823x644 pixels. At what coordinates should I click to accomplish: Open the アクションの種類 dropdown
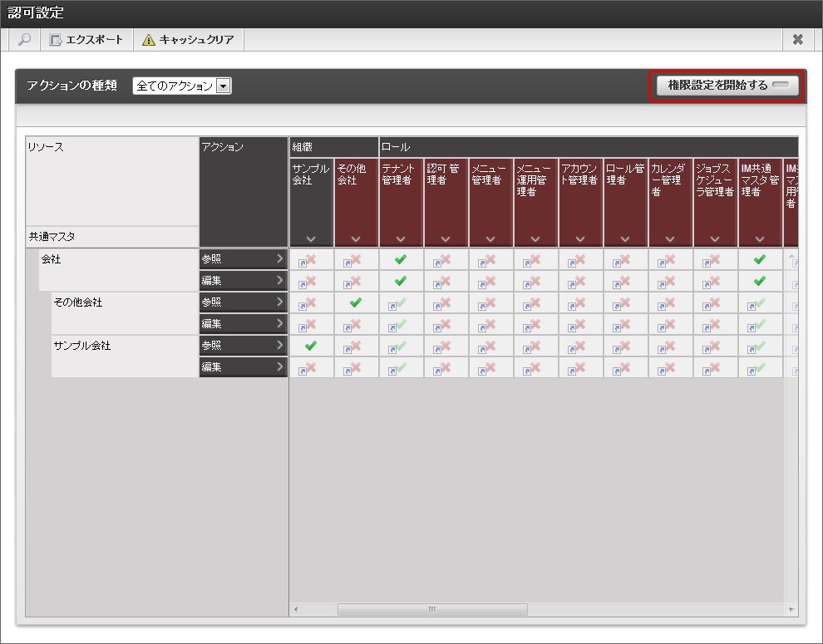223,86
